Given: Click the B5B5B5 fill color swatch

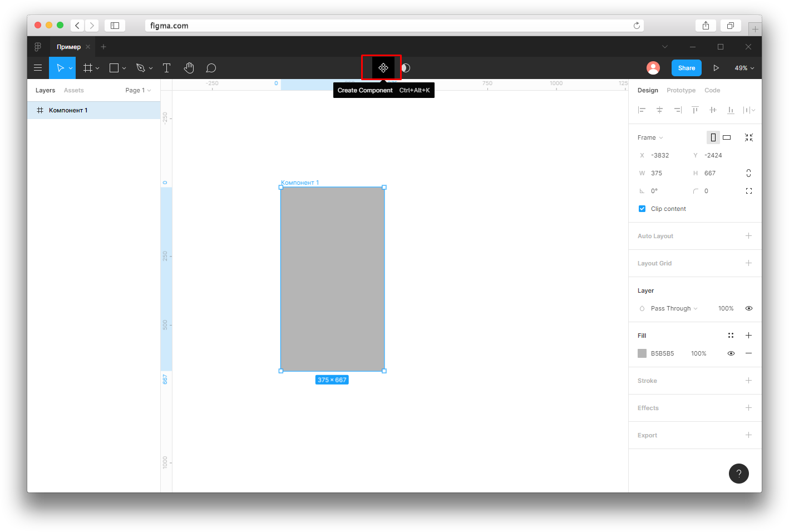Looking at the screenshot, I should click(642, 353).
